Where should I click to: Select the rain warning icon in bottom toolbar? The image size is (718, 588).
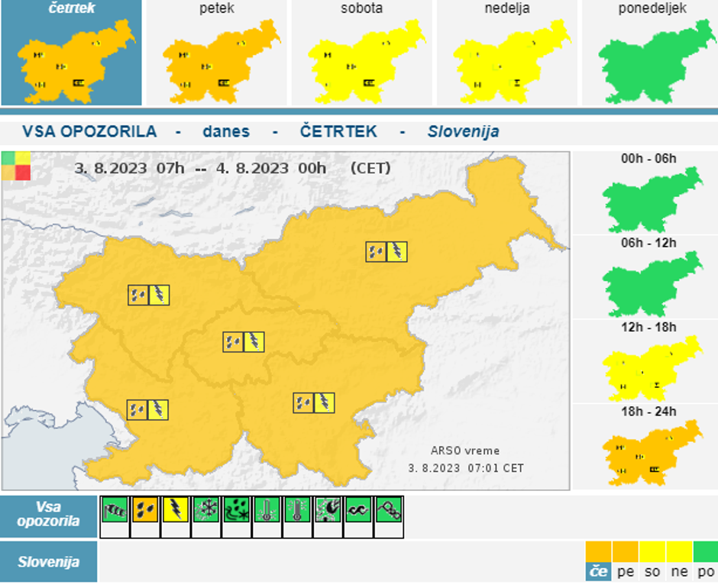(x=144, y=509)
